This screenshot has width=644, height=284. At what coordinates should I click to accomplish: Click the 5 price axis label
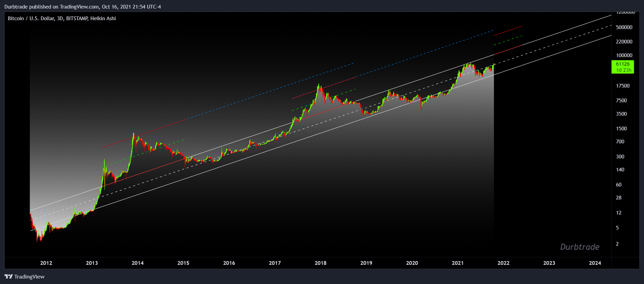pos(617,228)
